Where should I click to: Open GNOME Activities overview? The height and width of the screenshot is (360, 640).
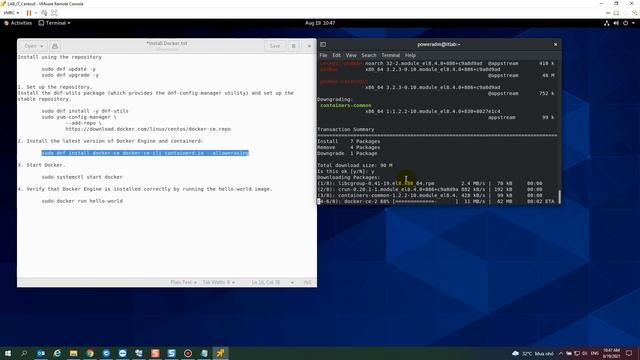pos(18,23)
